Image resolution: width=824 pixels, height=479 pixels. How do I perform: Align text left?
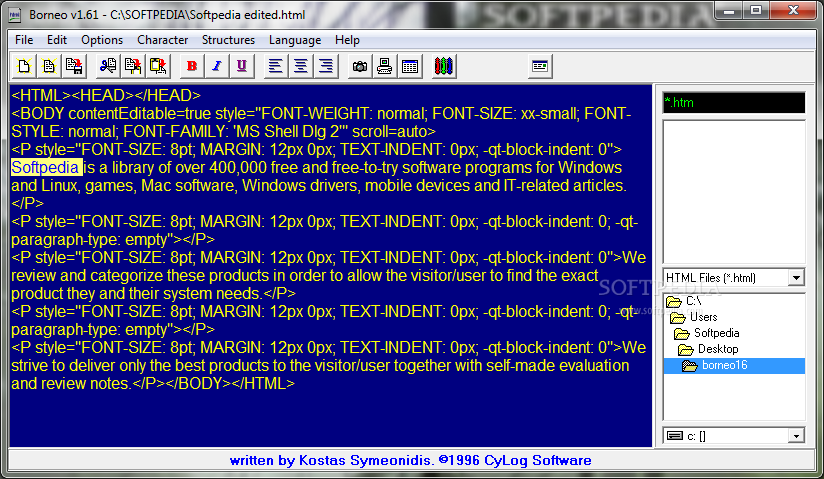click(275, 66)
